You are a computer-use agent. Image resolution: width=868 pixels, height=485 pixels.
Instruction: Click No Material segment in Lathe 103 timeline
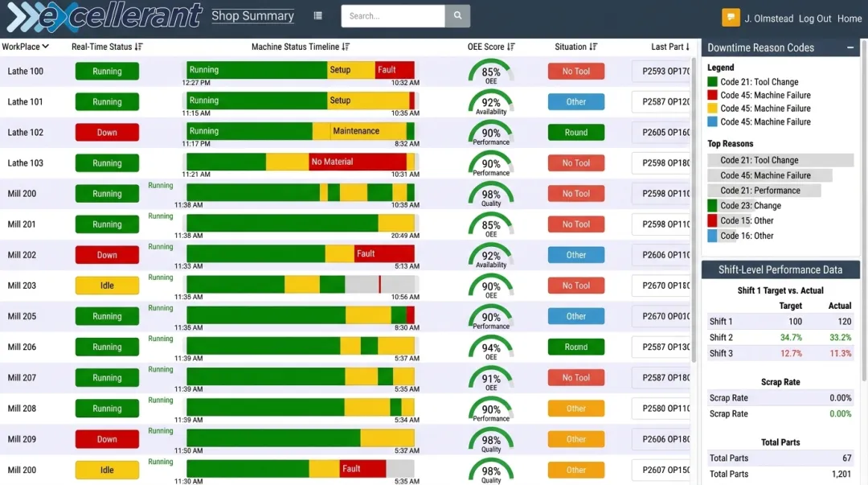(358, 162)
